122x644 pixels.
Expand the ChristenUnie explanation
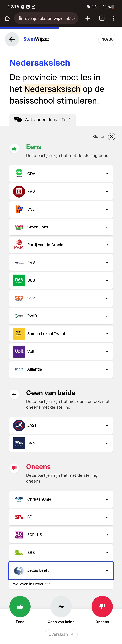(x=61, y=499)
